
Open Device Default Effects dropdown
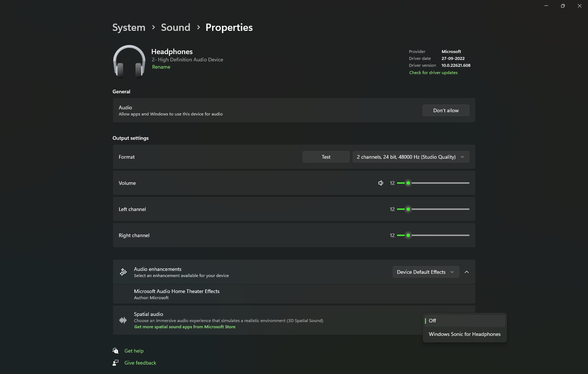(x=425, y=272)
